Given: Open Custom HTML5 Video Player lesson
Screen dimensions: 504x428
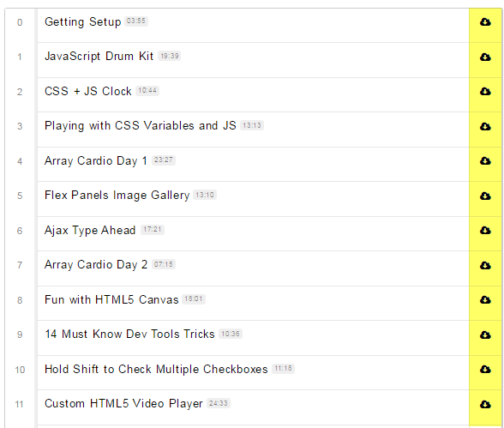Looking at the screenshot, I should click(123, 404).
